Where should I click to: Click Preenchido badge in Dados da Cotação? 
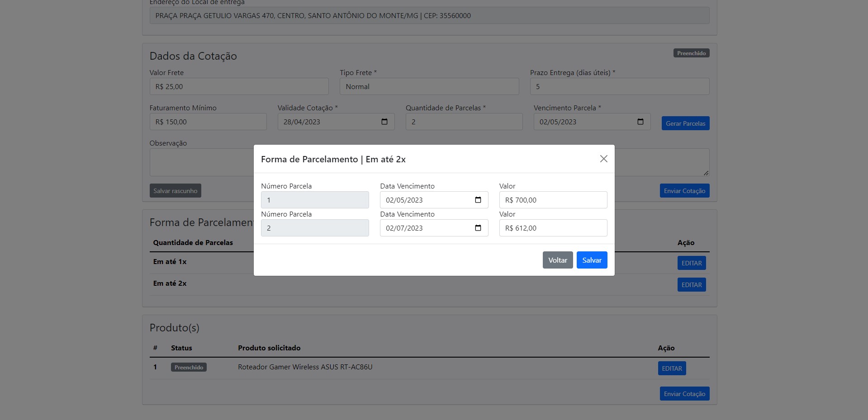coord(691,53)
